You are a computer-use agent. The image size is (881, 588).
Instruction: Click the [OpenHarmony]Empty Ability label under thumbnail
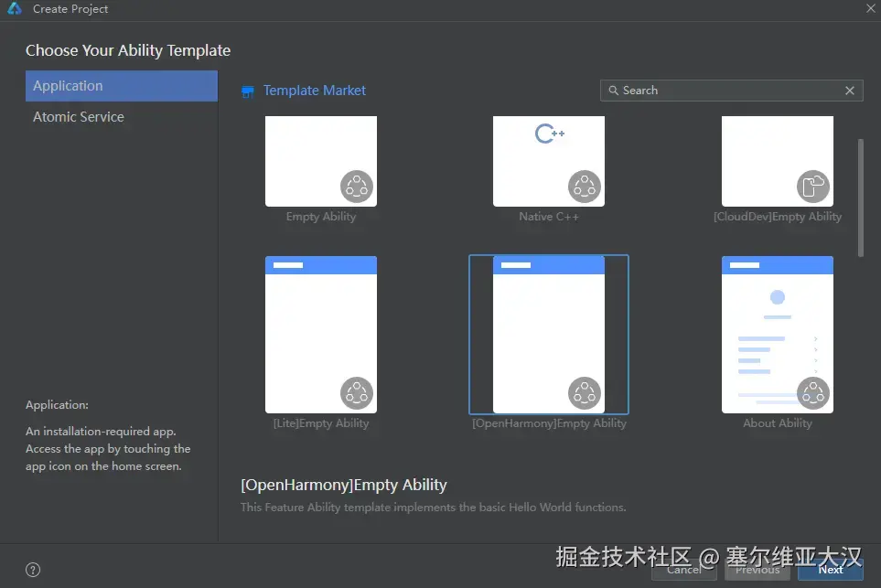click(x=549, y=423)
